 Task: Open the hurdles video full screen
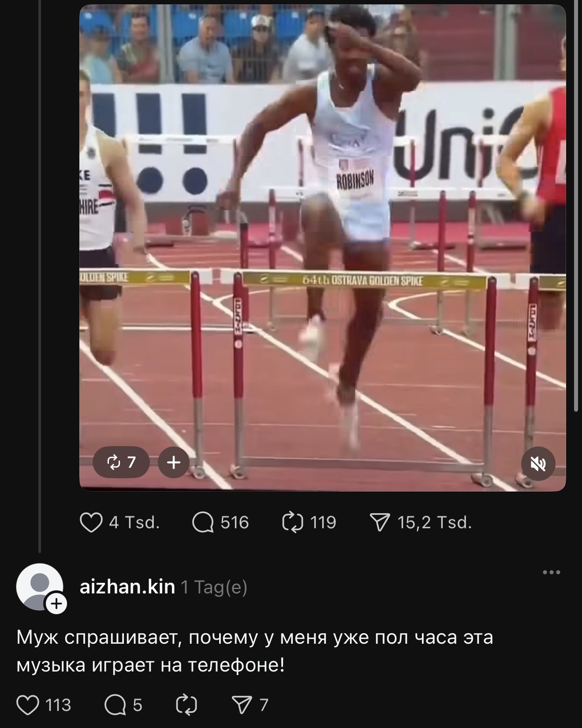pos(322,248)
